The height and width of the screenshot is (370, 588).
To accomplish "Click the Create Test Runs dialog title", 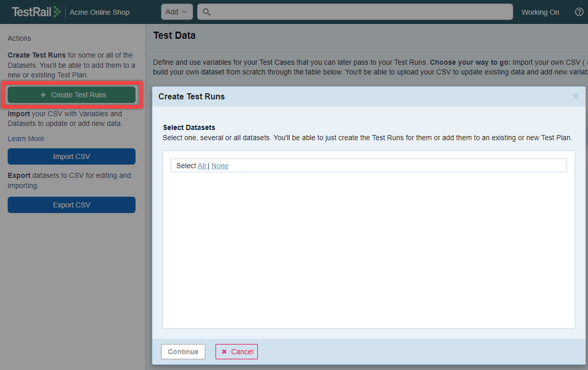I will 192,96.
